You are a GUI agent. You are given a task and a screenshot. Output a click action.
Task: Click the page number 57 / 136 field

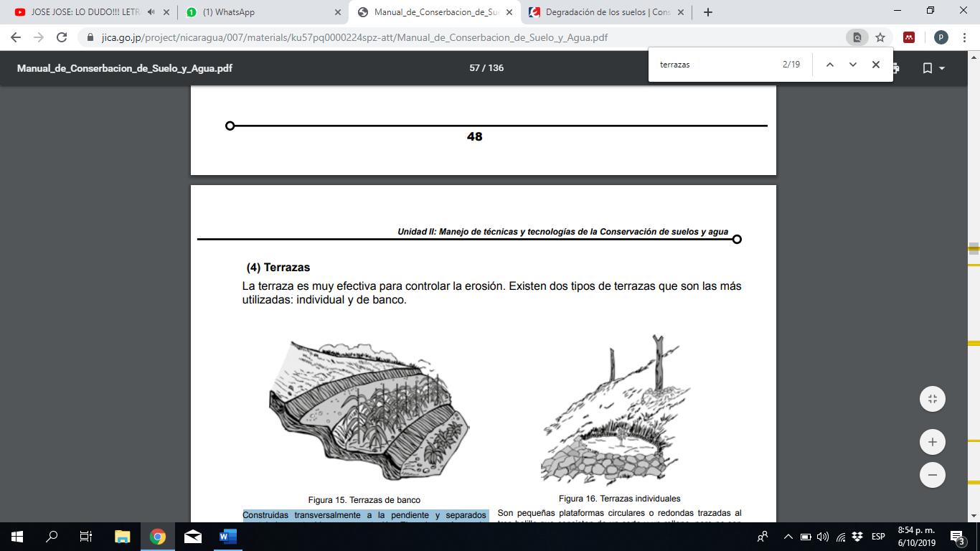click(486, 68)
